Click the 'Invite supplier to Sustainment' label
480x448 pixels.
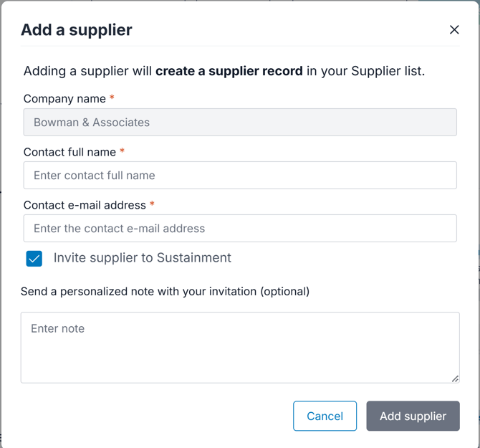coord(142,258)
